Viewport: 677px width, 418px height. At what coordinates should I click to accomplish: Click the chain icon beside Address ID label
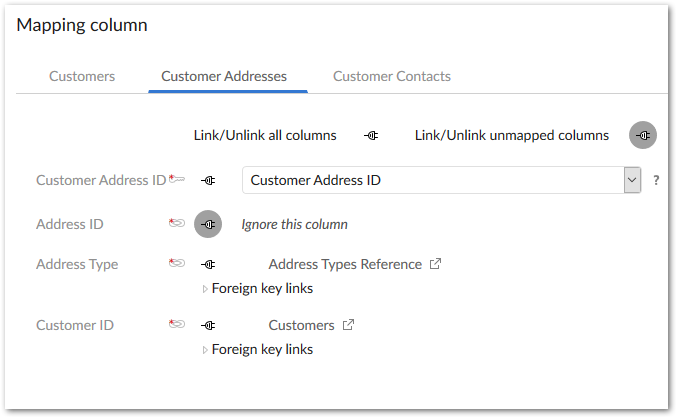point(177,224)
